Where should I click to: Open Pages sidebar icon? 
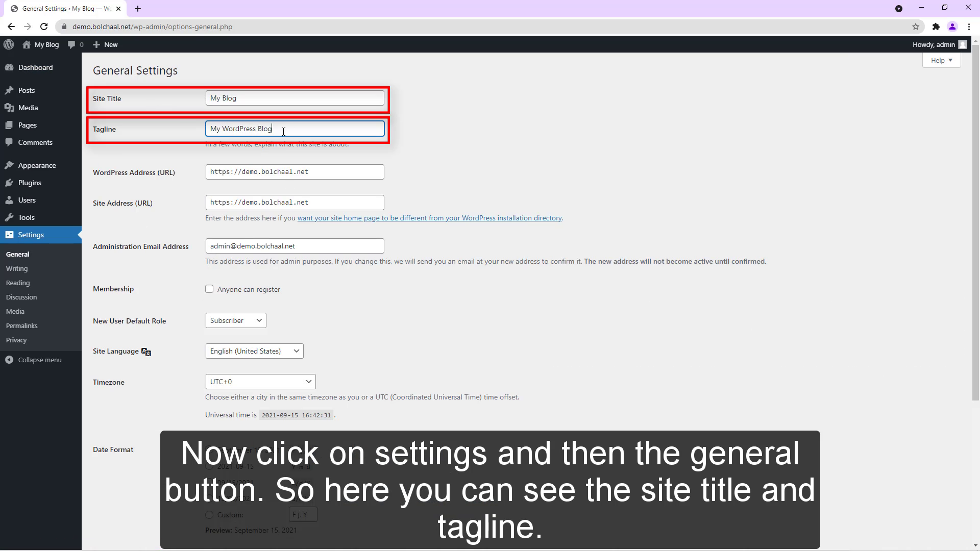tap(9, 125)
